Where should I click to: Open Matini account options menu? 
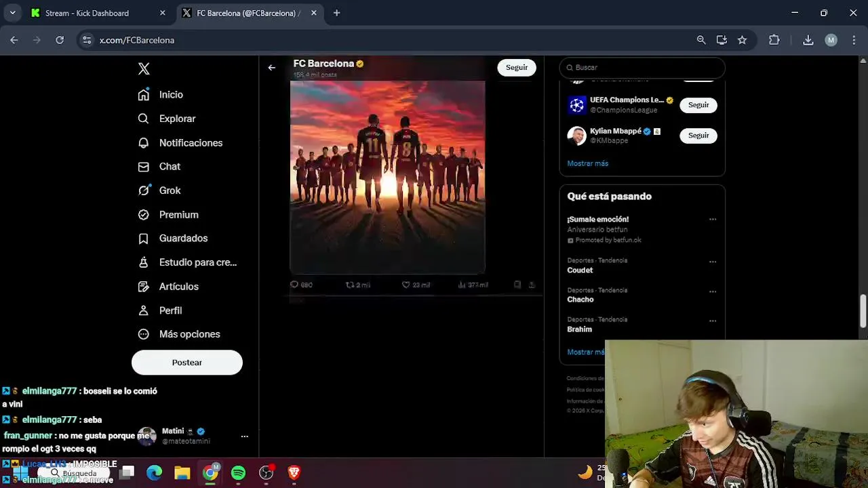244,436
